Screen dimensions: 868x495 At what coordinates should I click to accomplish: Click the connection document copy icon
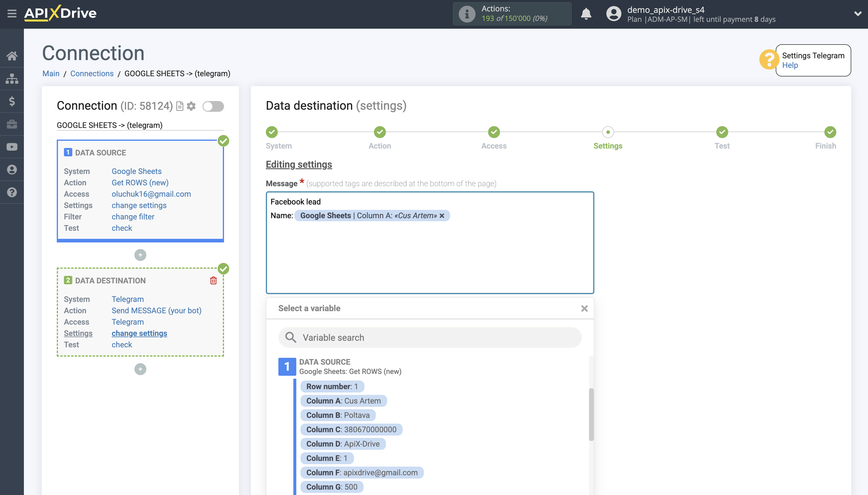coord(180,106)
